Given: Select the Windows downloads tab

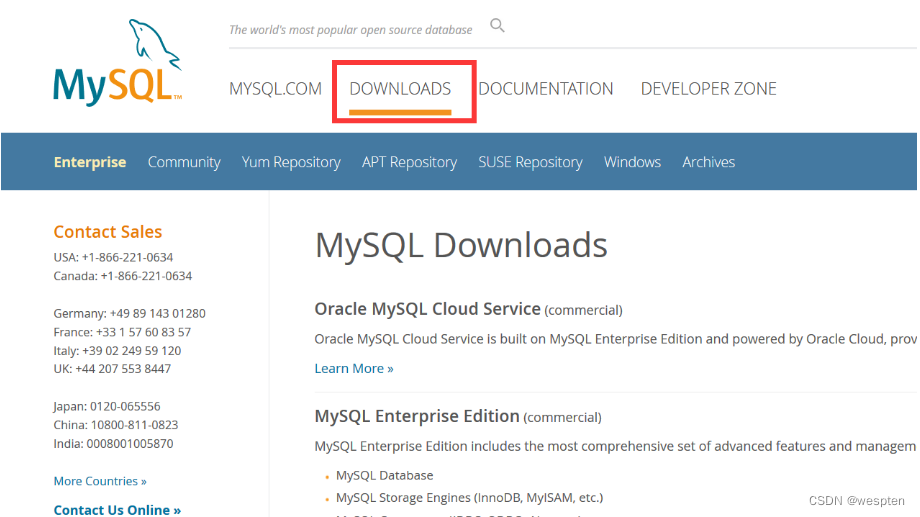Looking at the screenshot, I should [x=632, y=162].
